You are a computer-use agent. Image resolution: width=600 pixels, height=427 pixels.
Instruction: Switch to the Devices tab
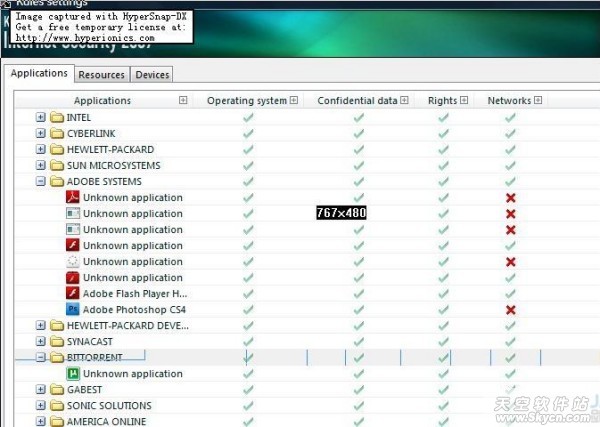pyautogui.click(x=152, y=75)
